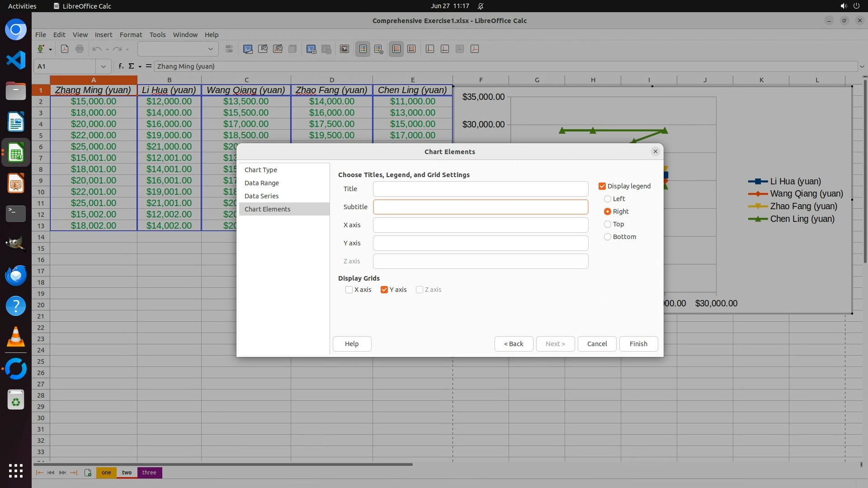Click the Title input field
The height and width of the screenshot is (488, 868).
(x=480, y=189)
